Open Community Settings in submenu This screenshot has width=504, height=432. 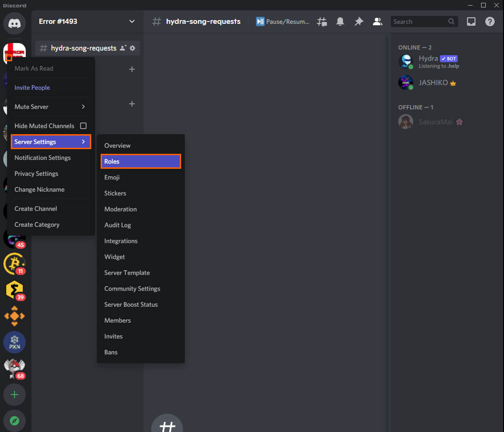point(141,289)
